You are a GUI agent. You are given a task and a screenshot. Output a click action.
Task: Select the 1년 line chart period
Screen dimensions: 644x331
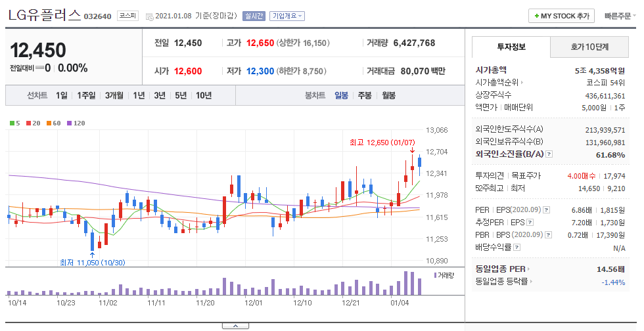point(139,95)
